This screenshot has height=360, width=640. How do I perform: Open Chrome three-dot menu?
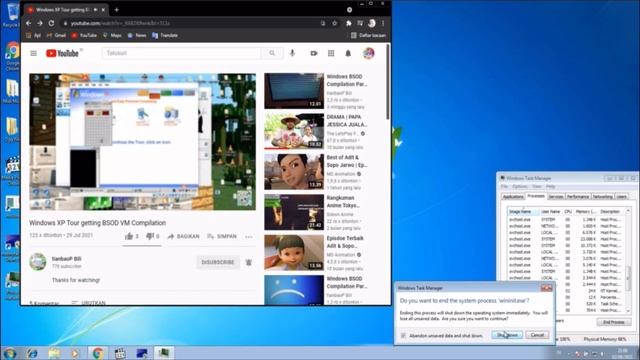[383, 23]
